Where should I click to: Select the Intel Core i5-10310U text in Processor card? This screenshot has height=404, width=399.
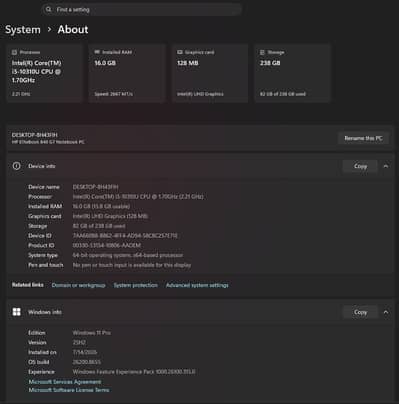[36, 72]
